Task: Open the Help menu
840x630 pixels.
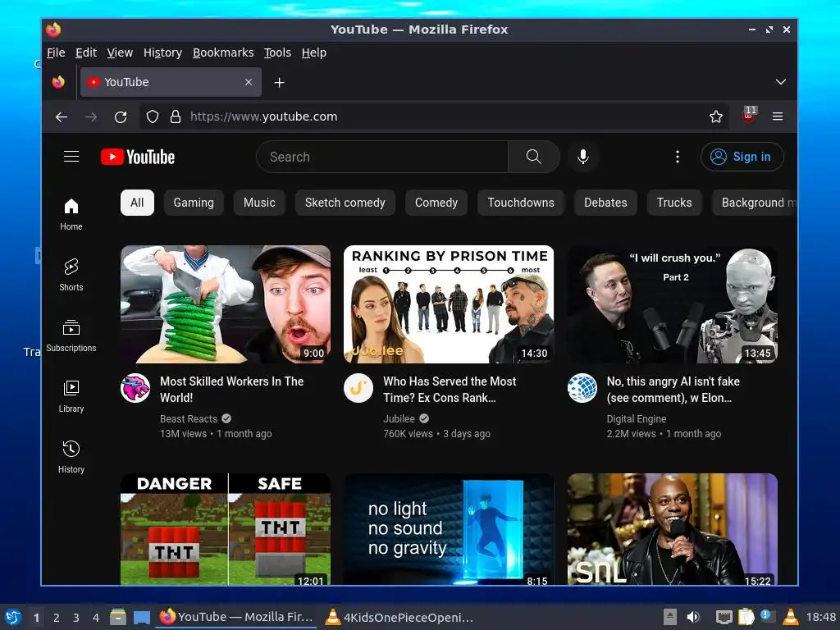Action: pos(314,52)
